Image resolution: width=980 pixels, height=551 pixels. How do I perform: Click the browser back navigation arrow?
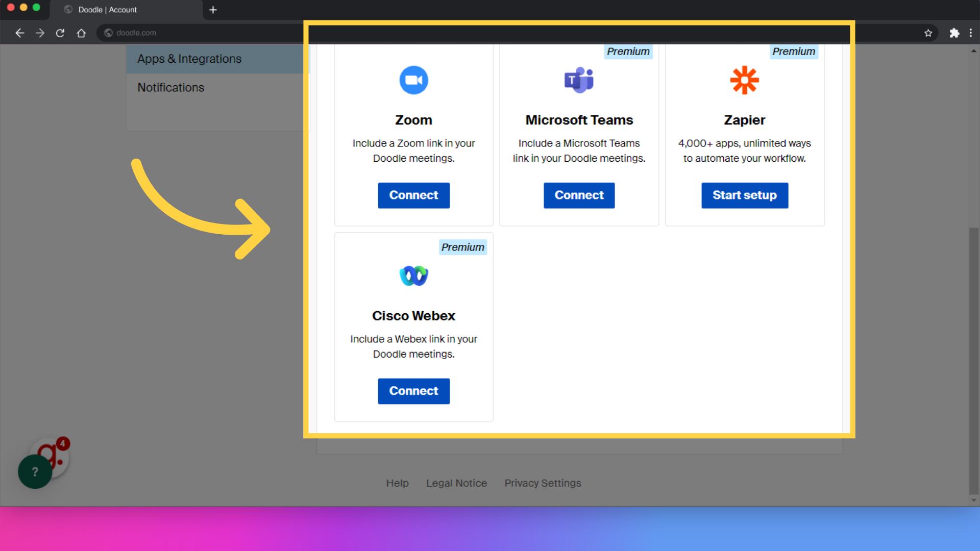click(x=19, y=32)
